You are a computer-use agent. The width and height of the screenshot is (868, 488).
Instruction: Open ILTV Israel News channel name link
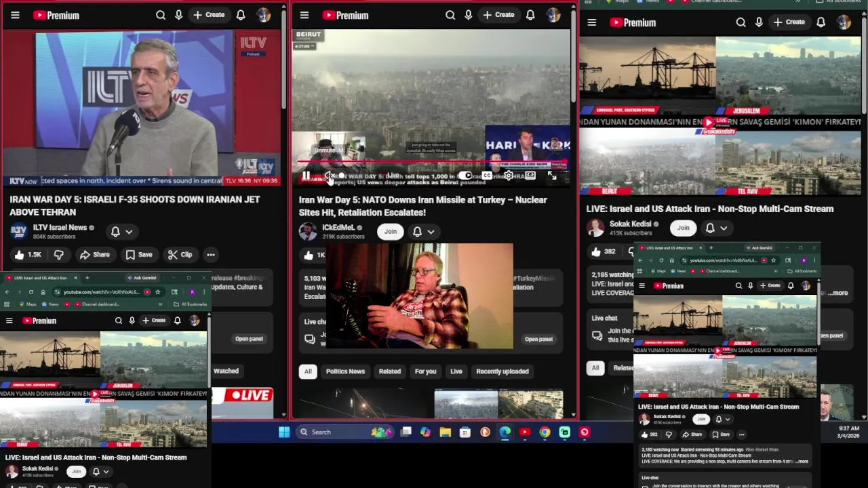[x=60, y=228]
